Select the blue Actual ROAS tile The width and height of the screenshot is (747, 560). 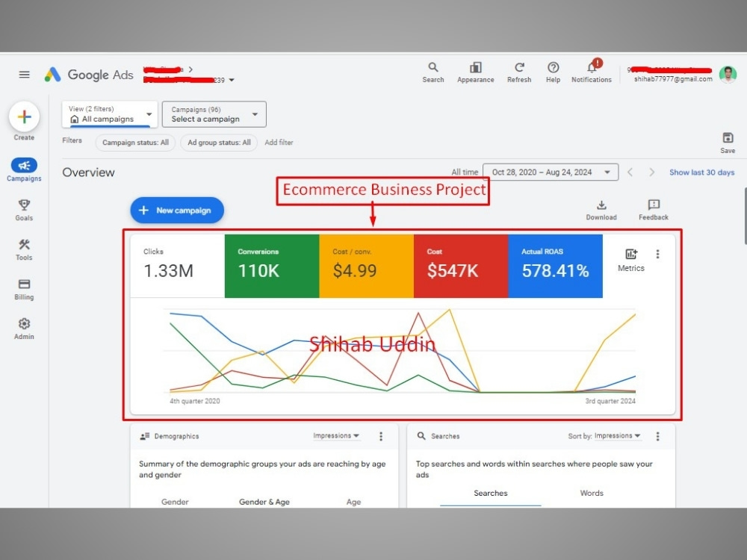[555, 266]
